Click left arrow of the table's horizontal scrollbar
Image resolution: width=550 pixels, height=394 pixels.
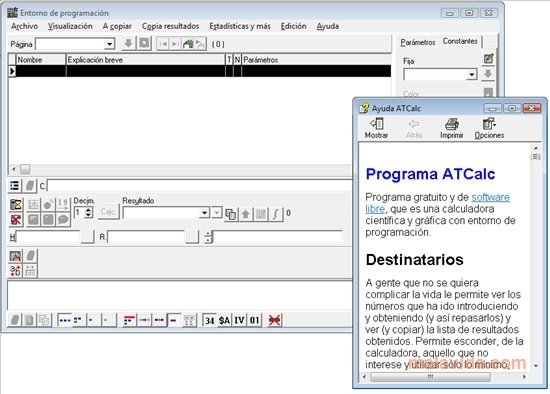pos(14,169)
